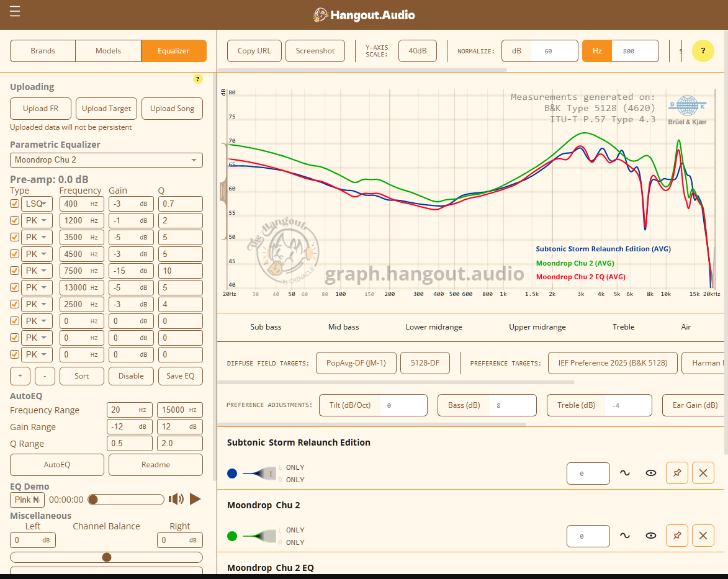Click blue color dot for Subtonic Storm
Viewport: 728px width, 579px height.
232,474
